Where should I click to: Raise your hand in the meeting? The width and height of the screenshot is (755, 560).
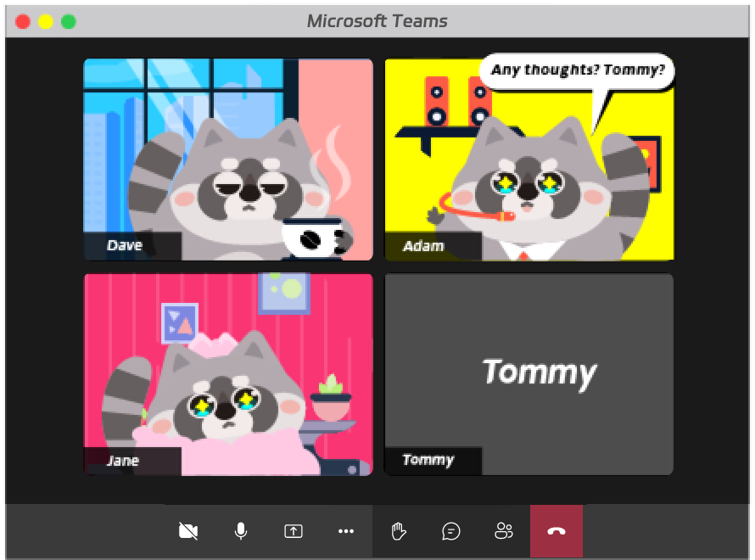coord(399,531)
